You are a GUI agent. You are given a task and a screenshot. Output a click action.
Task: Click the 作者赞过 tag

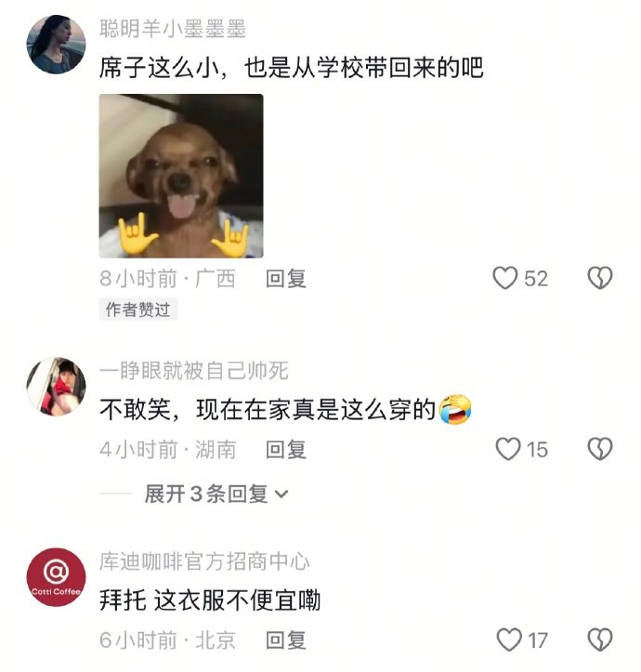(138, 310)
